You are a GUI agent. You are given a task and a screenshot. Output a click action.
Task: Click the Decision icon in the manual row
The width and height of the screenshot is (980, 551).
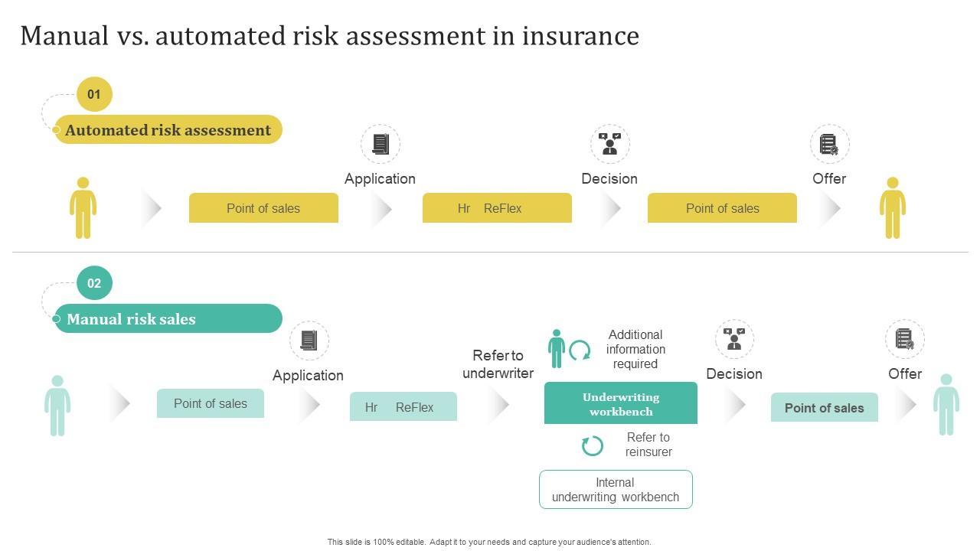point(734,339)
